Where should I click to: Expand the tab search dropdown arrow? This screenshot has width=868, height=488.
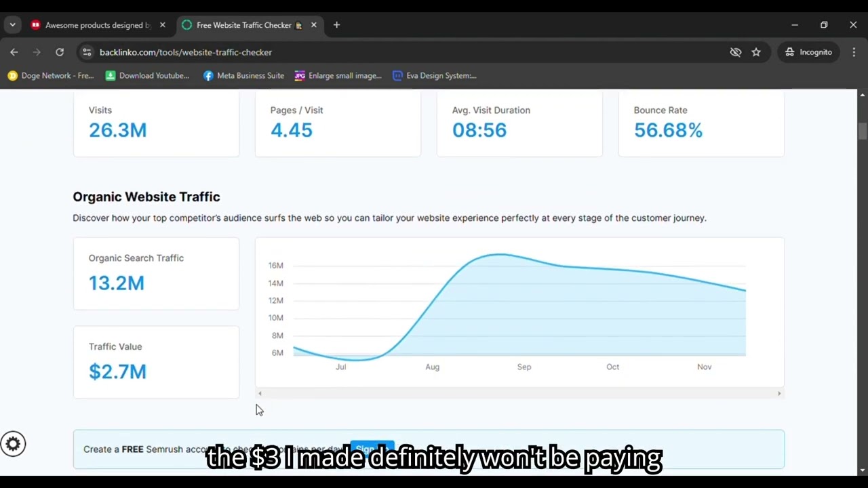tap(12, 25)
